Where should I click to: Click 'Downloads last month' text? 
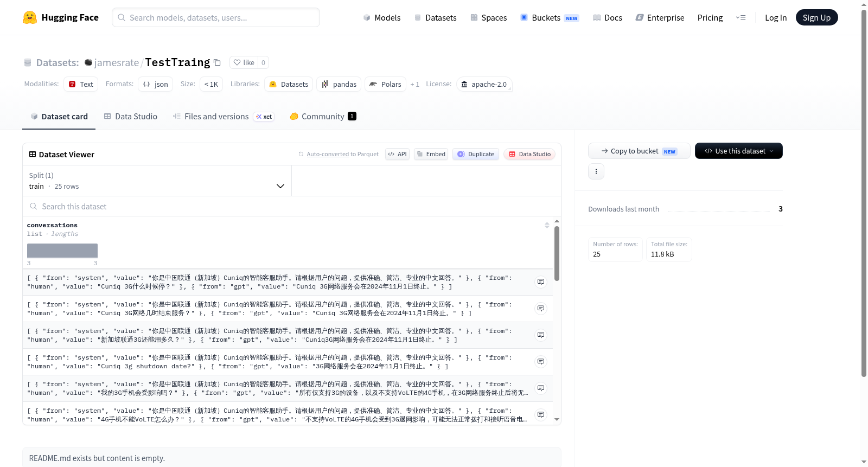pyautogui.click(x=623, y=209)
